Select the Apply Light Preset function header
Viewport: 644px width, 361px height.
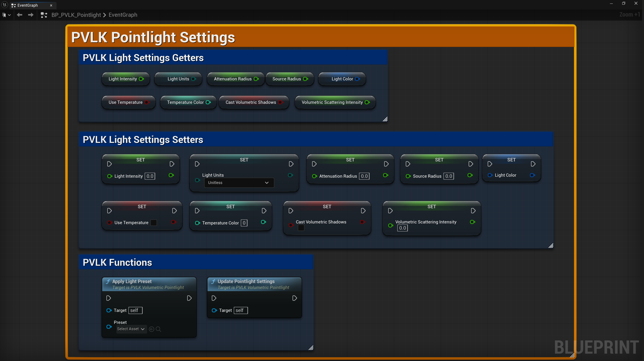point(149,284)
